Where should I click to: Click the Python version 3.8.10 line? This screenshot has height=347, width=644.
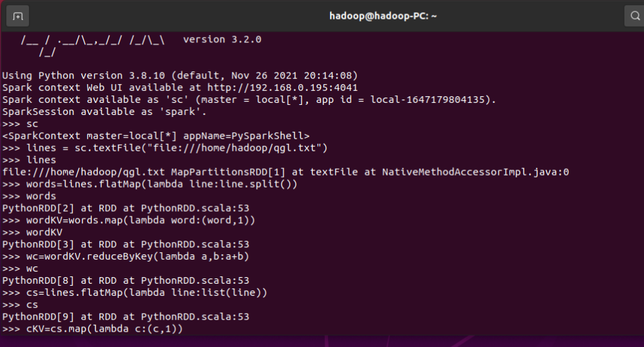tap(180, 75)
